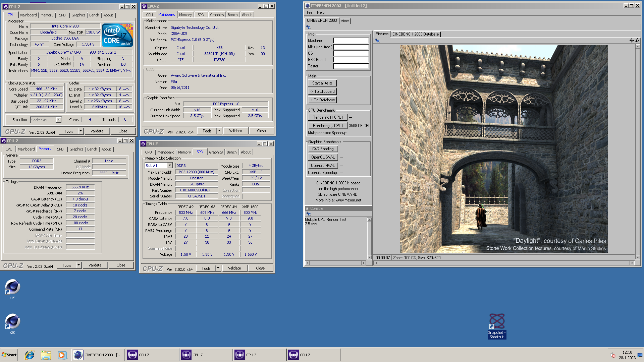Click picture view horizontal scrollbar right arrow

tap(632, 263)
